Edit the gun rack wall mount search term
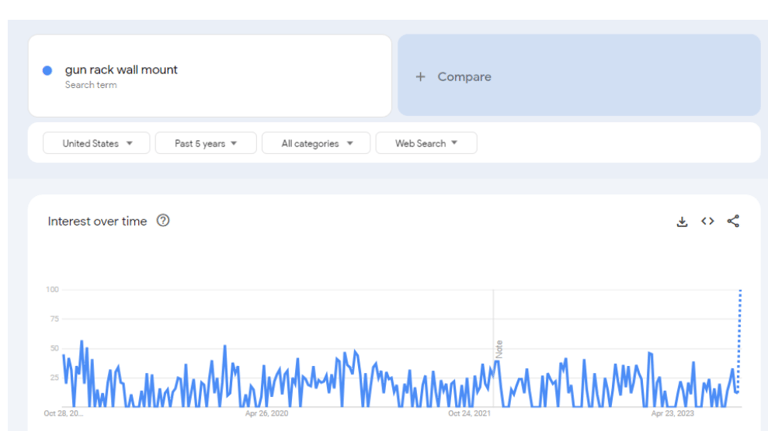 click(121, 70)
